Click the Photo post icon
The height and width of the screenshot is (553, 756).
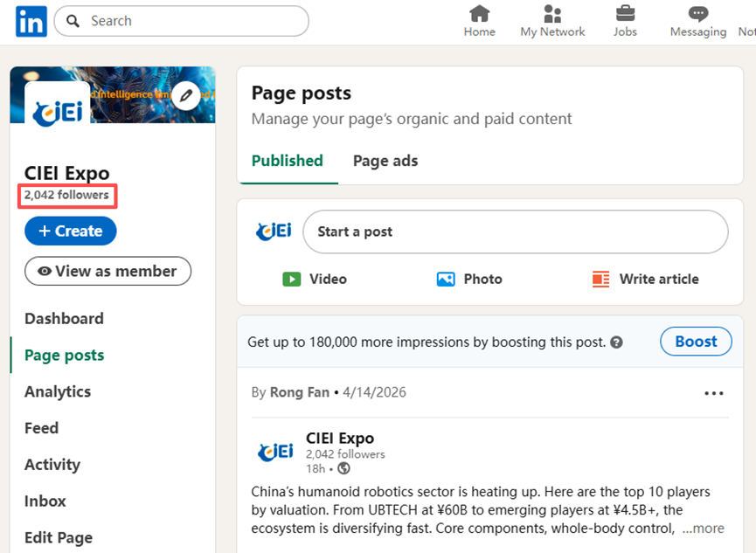(x=446, y=280)
